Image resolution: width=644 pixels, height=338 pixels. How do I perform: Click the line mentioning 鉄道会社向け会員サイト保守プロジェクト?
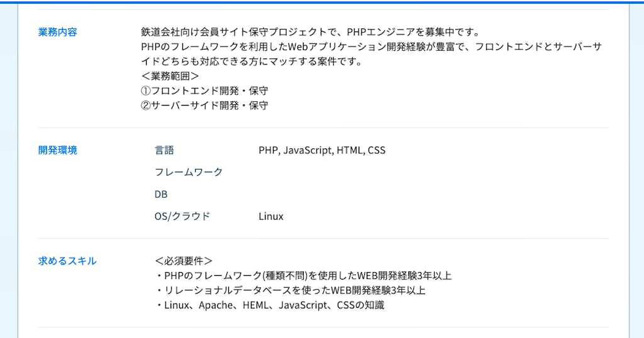[311, 32]
